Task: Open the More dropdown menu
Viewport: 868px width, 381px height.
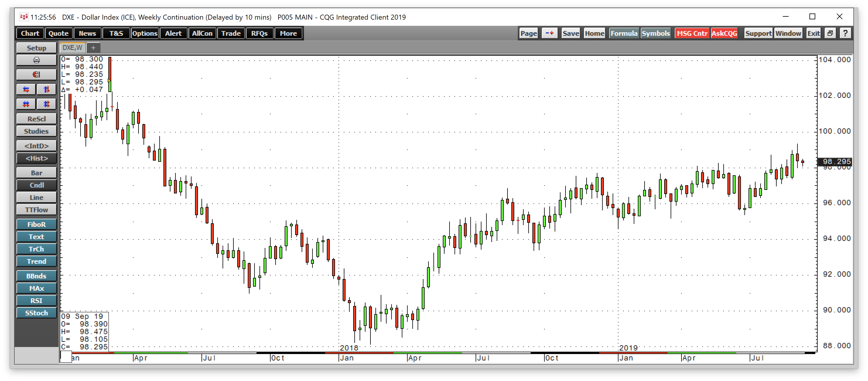Action: tap(288, 33)
